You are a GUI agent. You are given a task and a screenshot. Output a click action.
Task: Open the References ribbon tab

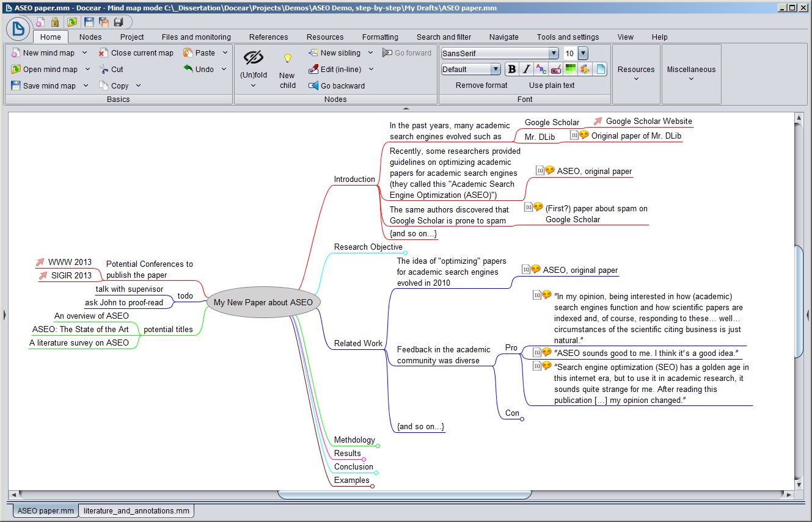268,37
